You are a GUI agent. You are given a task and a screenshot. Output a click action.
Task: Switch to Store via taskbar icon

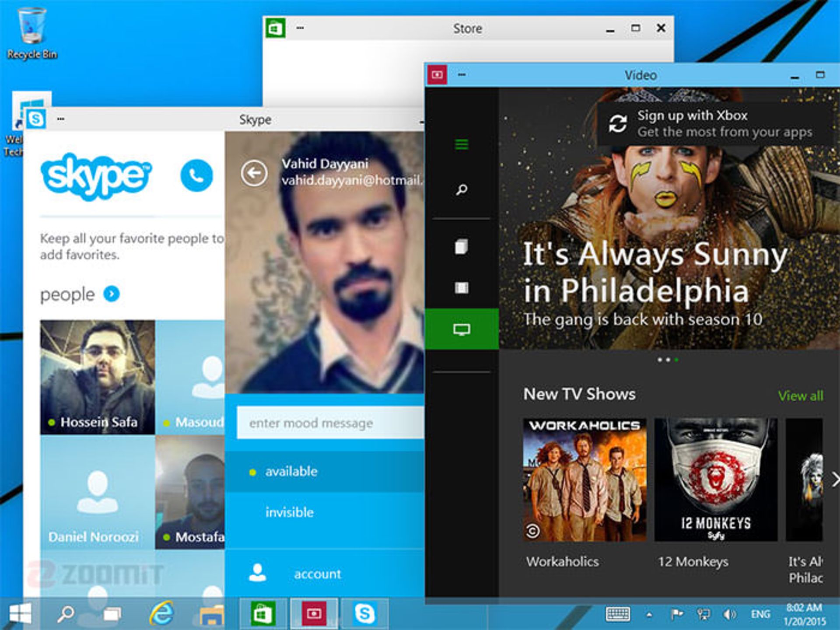(x=263, y=614)
